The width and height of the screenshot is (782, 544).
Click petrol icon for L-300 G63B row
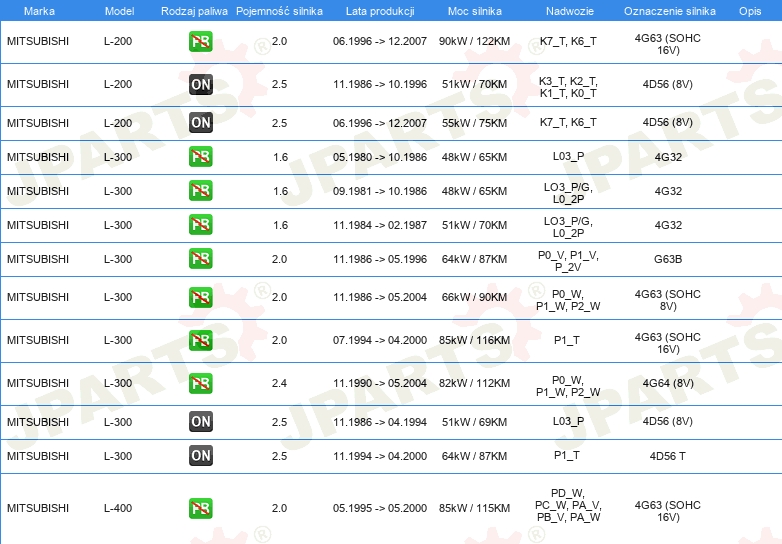point(201,259)
